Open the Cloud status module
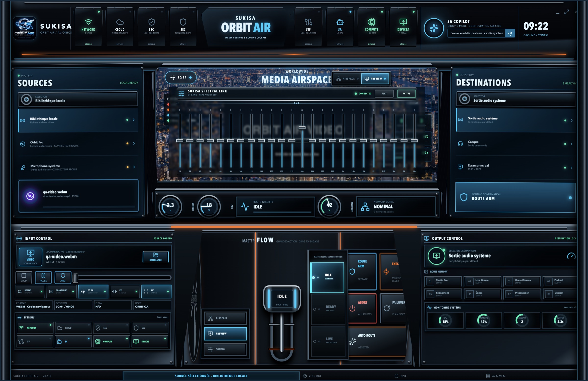 point(120,27)
